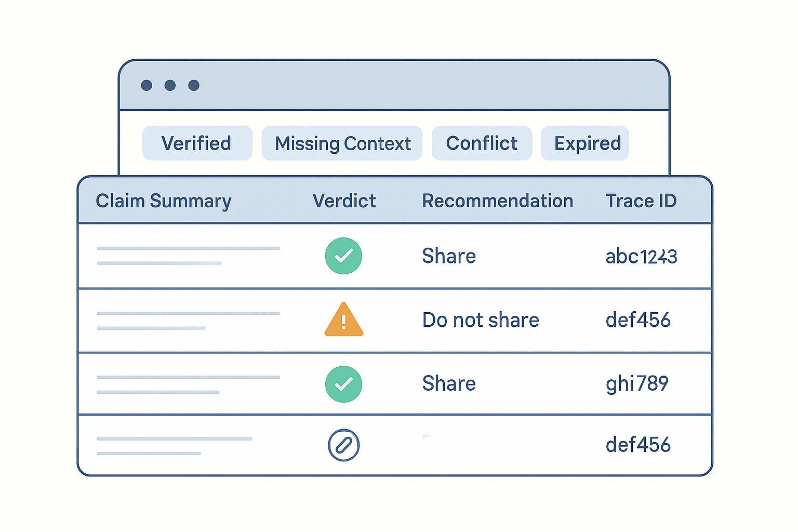Screen dimensions: 798x532
Task: Click the Share recommendation for abc1243
Action: (x=449, y=256)
